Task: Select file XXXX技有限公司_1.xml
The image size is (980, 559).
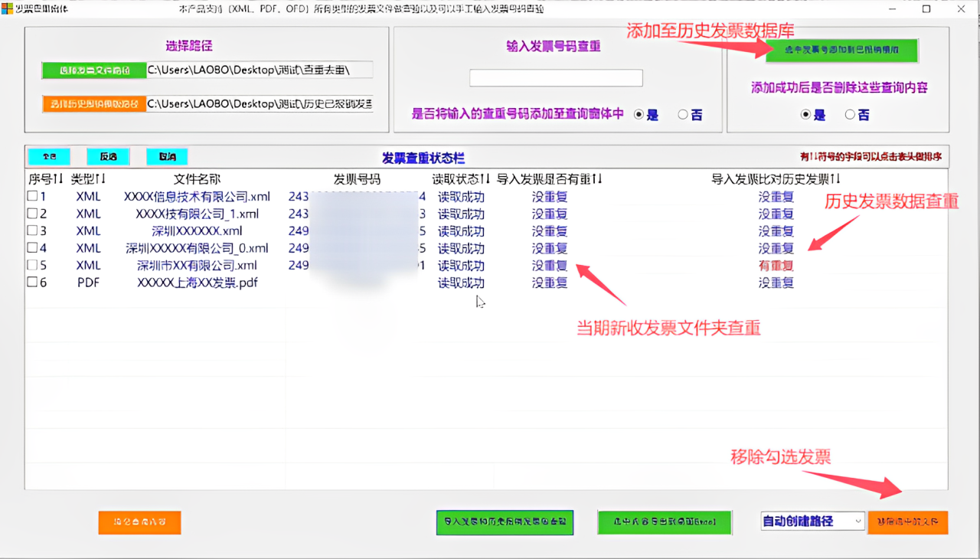Action: coord(197,214)
